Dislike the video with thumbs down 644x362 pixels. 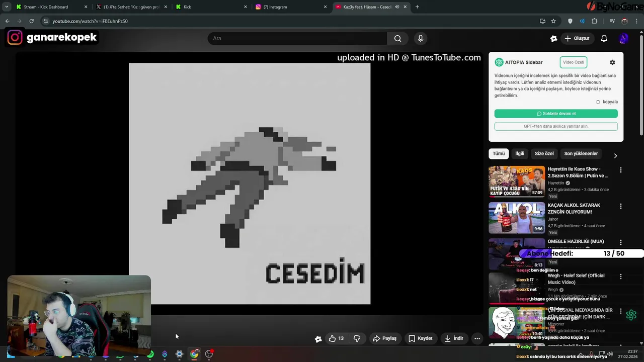[357, 338]
